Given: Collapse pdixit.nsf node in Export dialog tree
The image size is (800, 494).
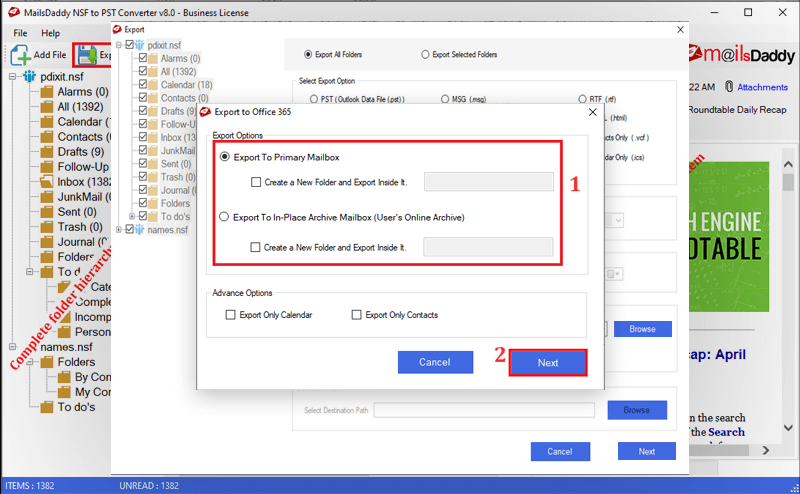Looking at the screenshot, I should (119, 45).
